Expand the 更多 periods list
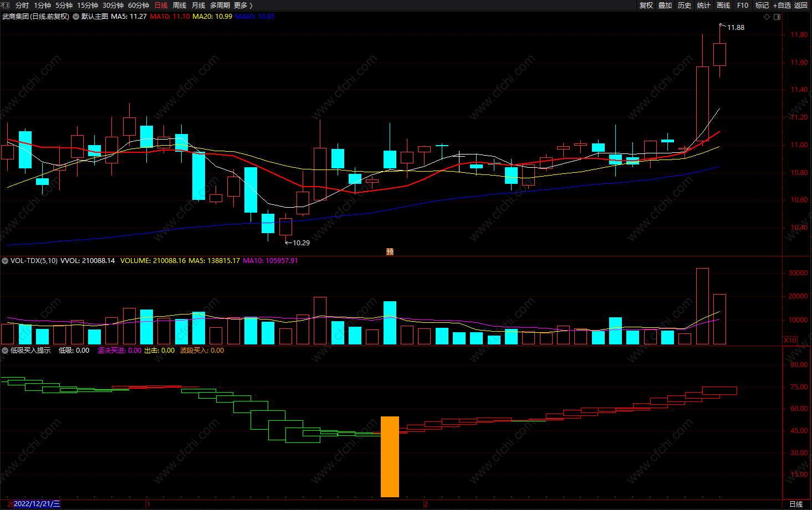 point(243,5)
